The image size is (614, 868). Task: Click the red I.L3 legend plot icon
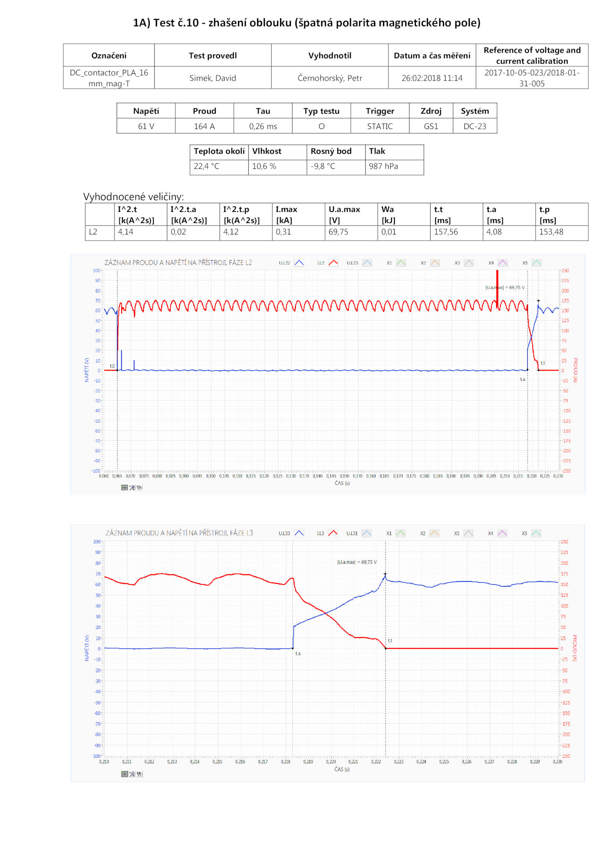(x=333, y=533)
